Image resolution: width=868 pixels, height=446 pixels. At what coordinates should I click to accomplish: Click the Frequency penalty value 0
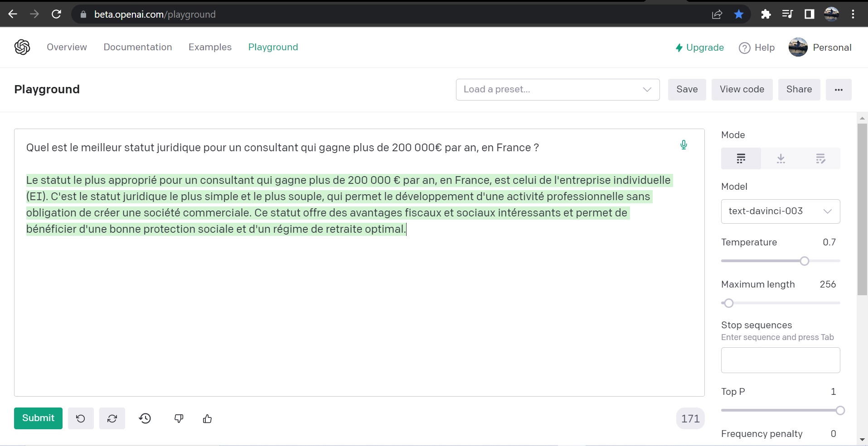(833, 434)
